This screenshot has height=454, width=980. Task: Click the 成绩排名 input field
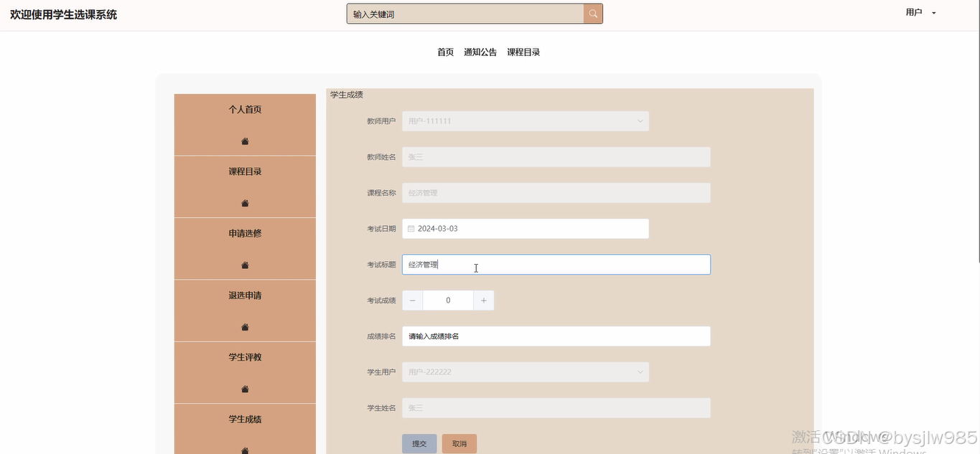pyautogui.click(x=556, y=336)
